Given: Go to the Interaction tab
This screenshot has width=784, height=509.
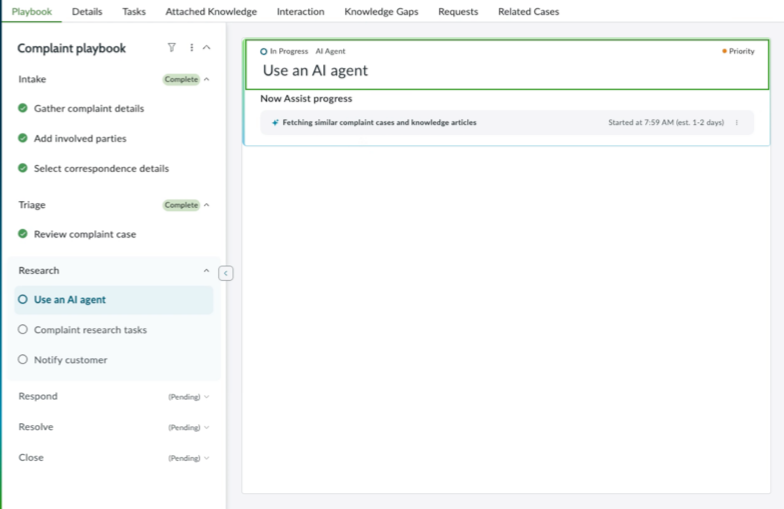Looking at the screenshot, I should click(300, 12).
